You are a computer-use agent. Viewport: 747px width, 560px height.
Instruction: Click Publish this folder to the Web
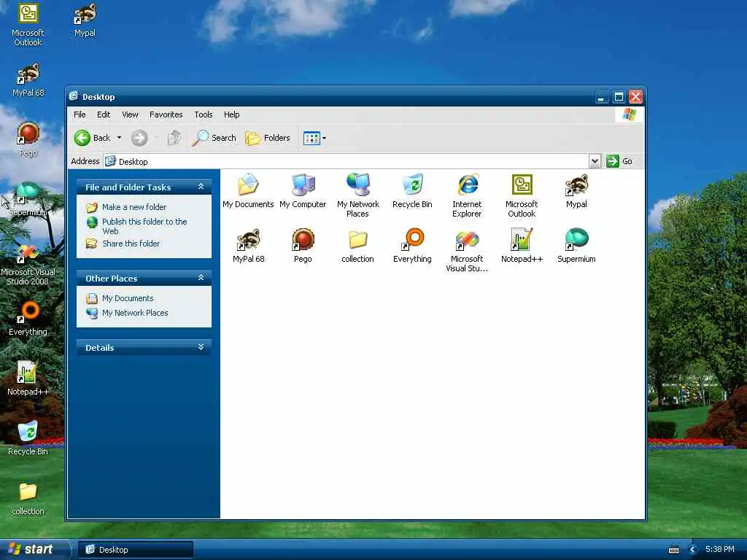coord(144,226)
